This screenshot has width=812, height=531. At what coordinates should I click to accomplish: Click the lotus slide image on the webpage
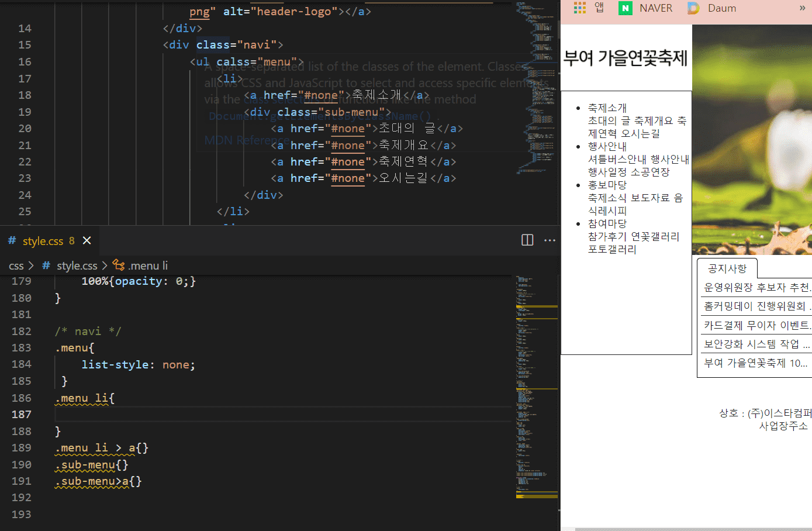point(752,140)
